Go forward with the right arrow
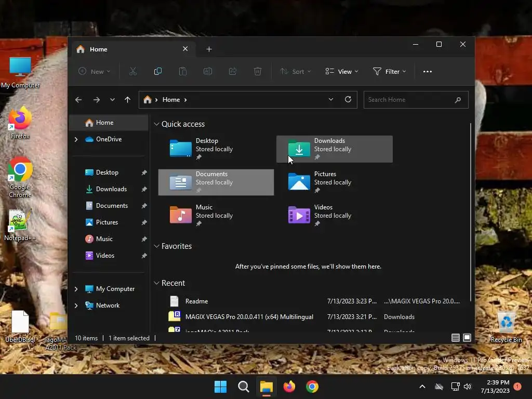 tap(96, 100)
